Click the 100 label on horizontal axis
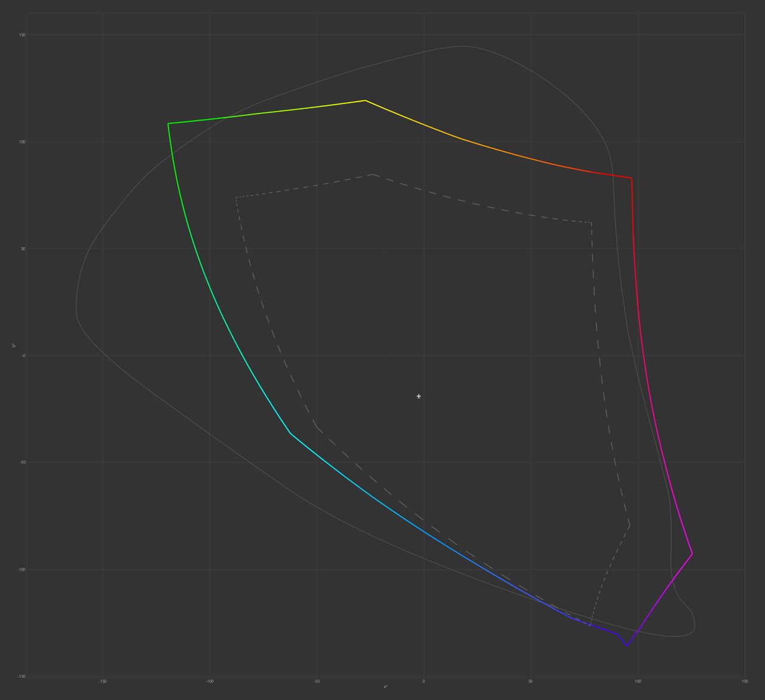The width and height of the screenshot is (765, 700). tap(638, 681)
